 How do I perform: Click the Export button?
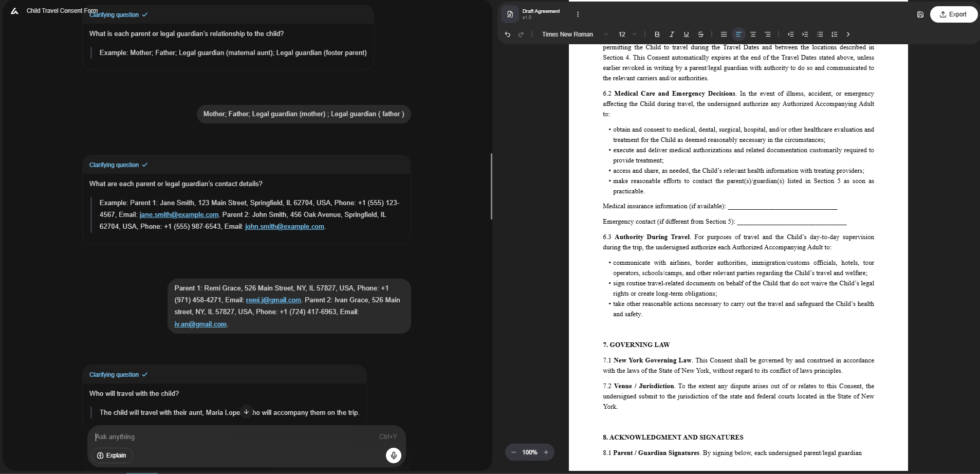point(954,14)
